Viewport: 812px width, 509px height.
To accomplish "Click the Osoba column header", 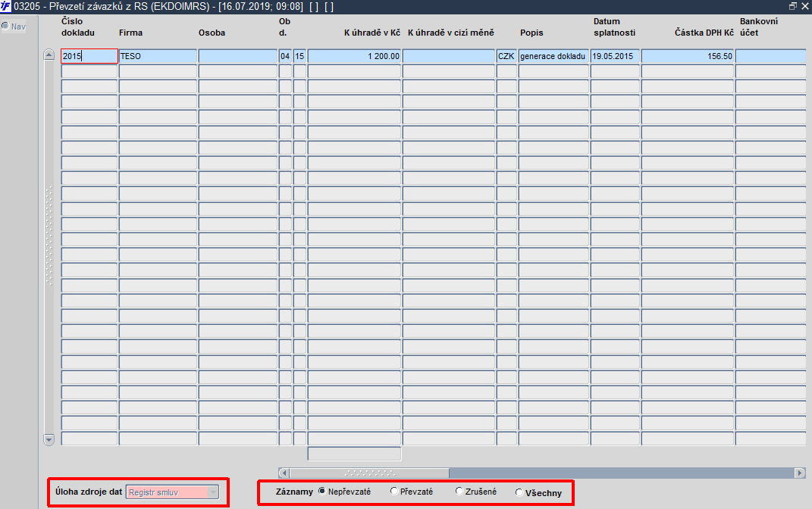I will click(212, 33).
